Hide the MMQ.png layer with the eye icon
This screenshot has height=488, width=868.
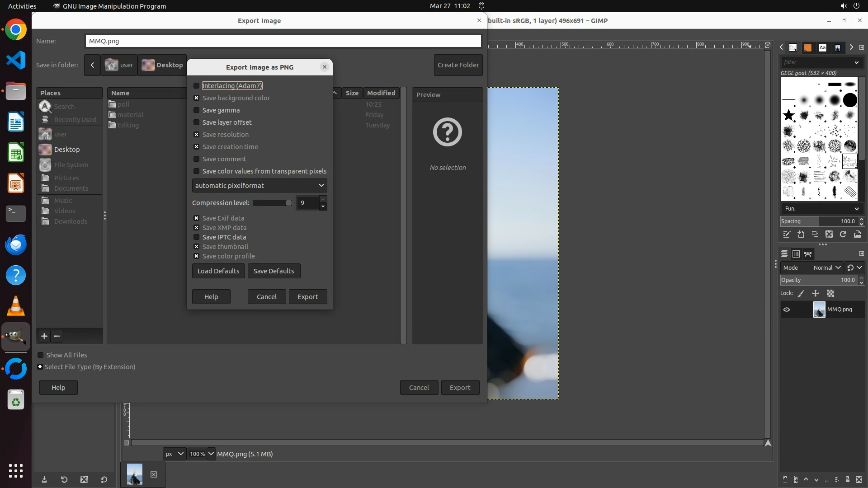(x=787, y=310)
